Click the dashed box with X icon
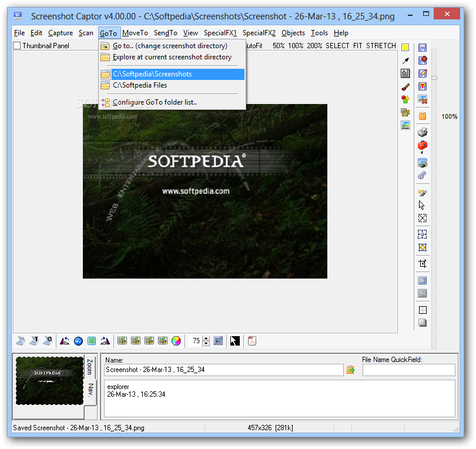This screenshot has height=449, width=476. click(423, 218)
